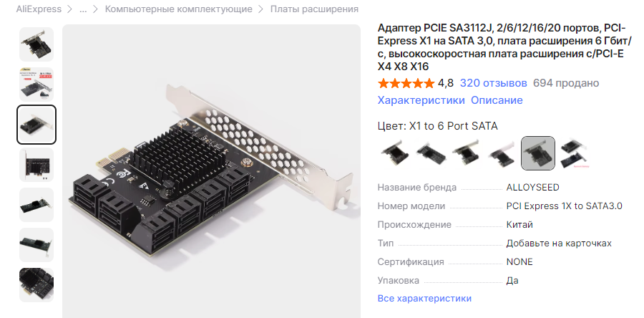The height and width of the screenshot is (318, 644).
Task: Select the fifth gallery thumbnail
Action: click(36, 205)
